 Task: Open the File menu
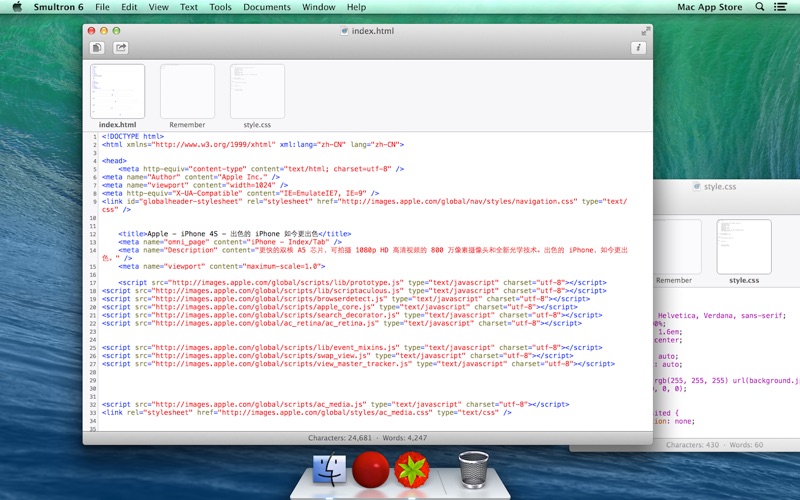coord(102,7)
